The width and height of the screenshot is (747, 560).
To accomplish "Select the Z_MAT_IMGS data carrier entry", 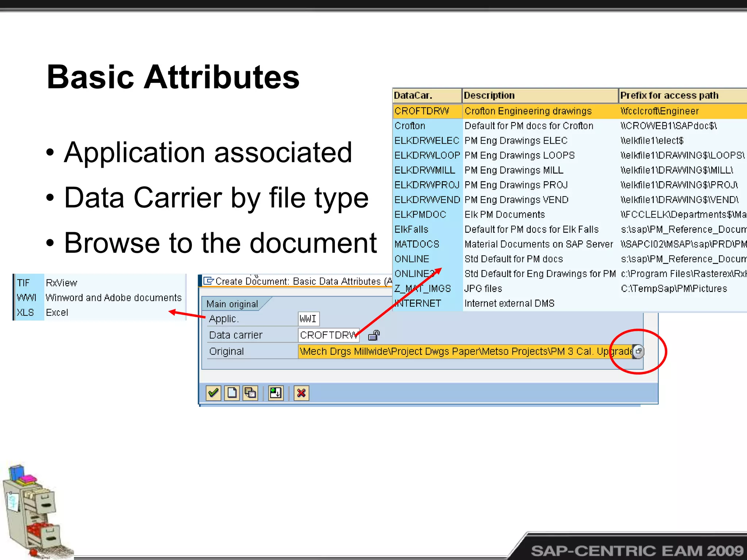I will tap(427, 289).
